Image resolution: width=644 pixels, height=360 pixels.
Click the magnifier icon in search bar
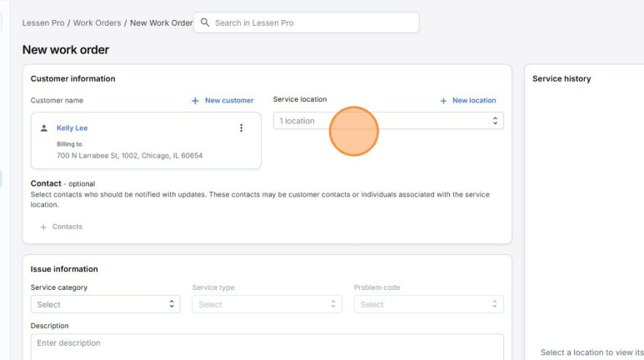tap(204, 22)
